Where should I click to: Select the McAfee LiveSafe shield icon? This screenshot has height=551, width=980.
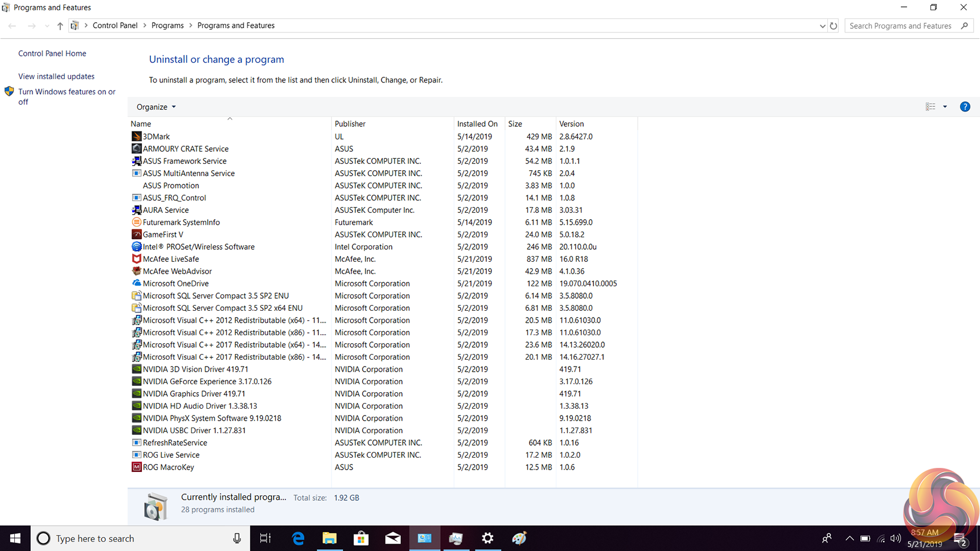pyautogui.click(x=136, y=259)
